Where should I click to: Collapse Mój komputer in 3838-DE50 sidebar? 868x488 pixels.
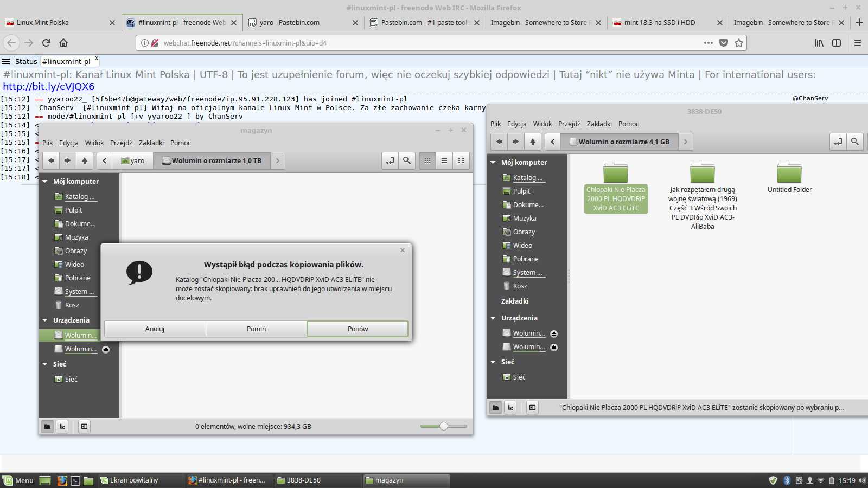(493, 163)
